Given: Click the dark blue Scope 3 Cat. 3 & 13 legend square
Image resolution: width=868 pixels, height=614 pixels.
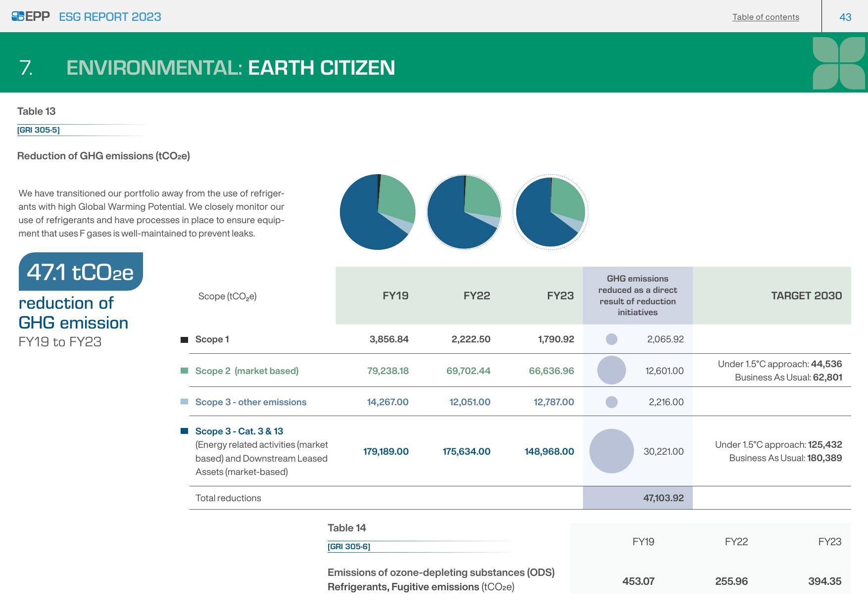Looking at the screenshot, I should coord(185,431).
